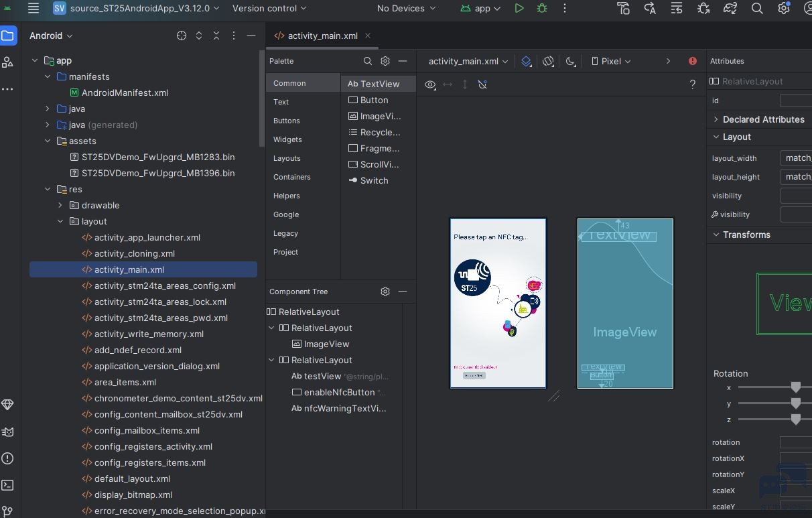Open view options eye icon in editor
This screenshot has height=518, width=812.
point(430,84)
